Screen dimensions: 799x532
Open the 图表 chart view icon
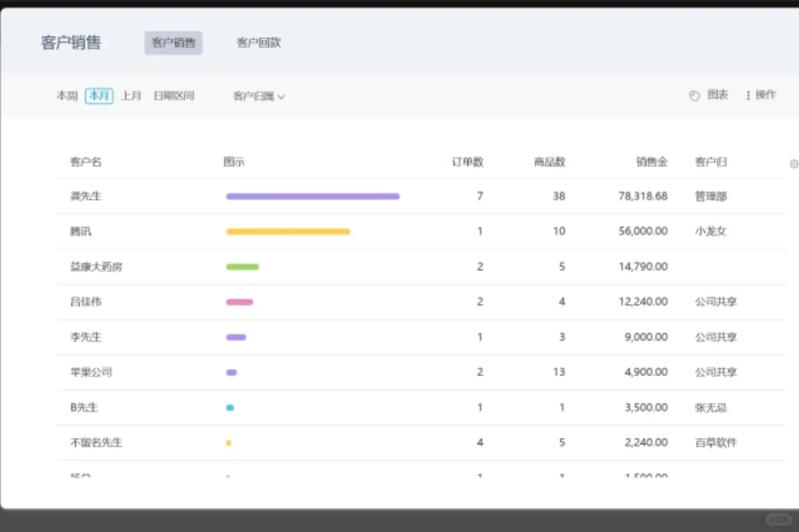click(x=694, y=96)
